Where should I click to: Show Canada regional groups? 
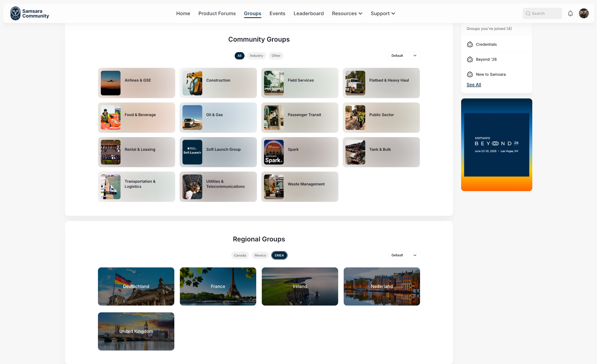(240, 255)
